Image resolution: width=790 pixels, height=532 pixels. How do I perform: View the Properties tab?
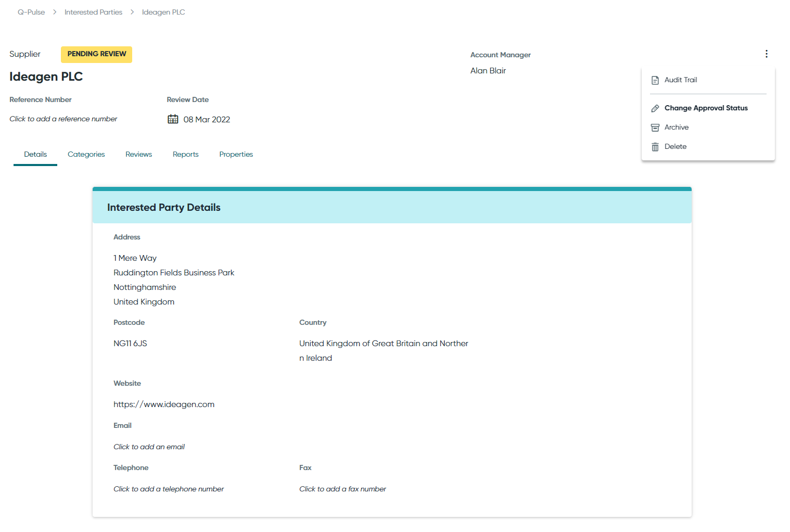pos(236,155)
